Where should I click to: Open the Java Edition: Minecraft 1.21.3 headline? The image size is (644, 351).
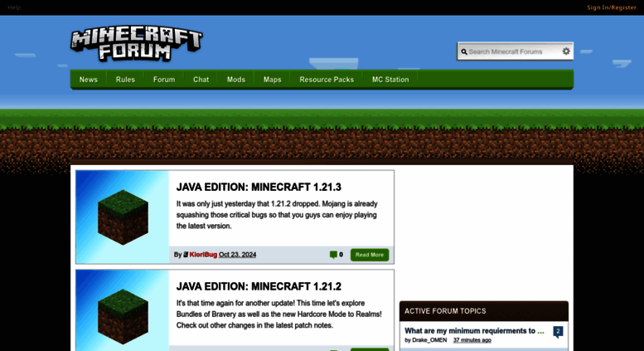[x=259, y=187]
